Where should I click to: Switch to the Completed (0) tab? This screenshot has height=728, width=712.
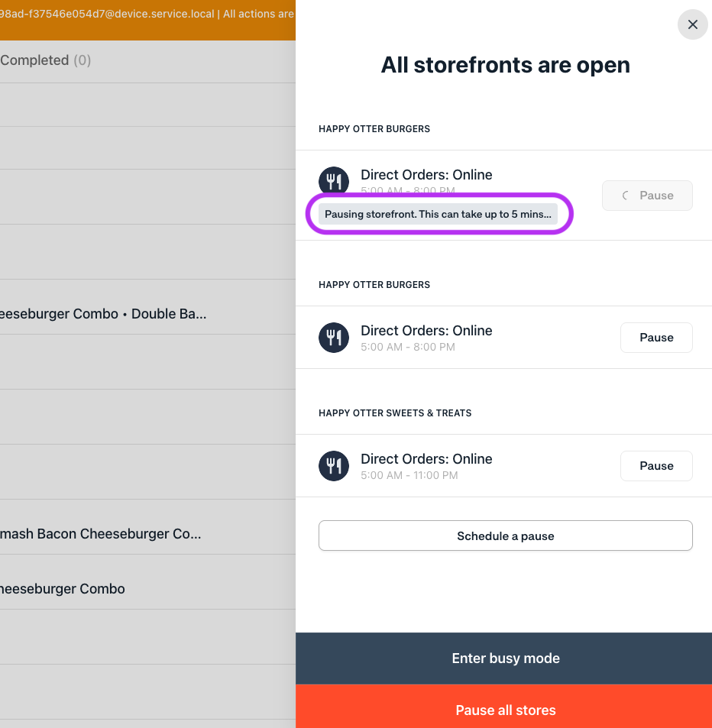45,60
